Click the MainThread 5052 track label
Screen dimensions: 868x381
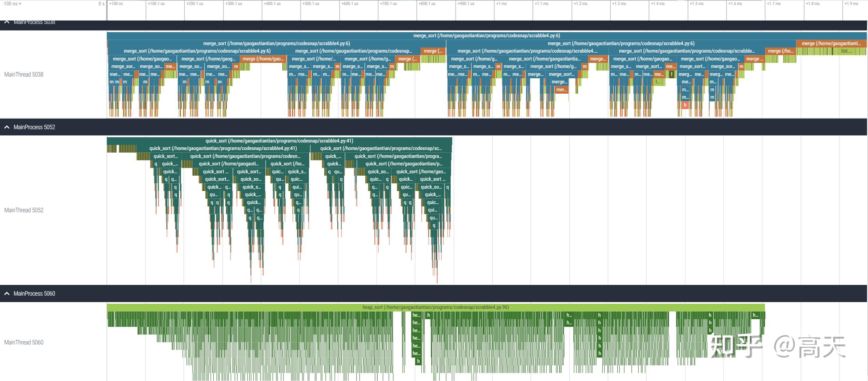(x=24, y=210)
